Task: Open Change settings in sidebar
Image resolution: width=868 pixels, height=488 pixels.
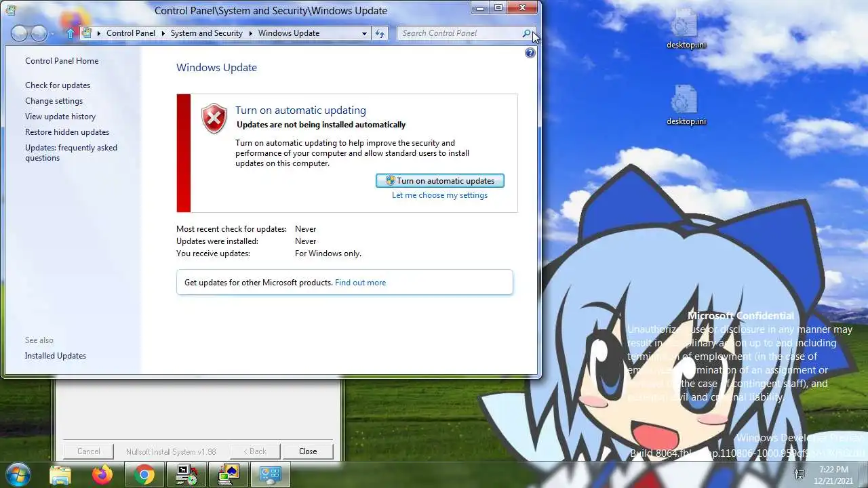Action: (54, 101)
